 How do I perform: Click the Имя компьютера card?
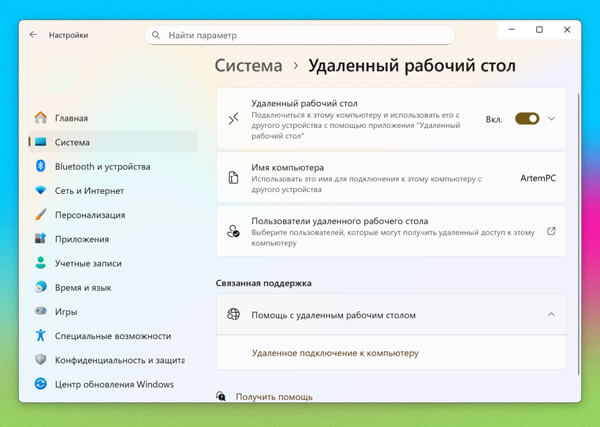(391, 177)
